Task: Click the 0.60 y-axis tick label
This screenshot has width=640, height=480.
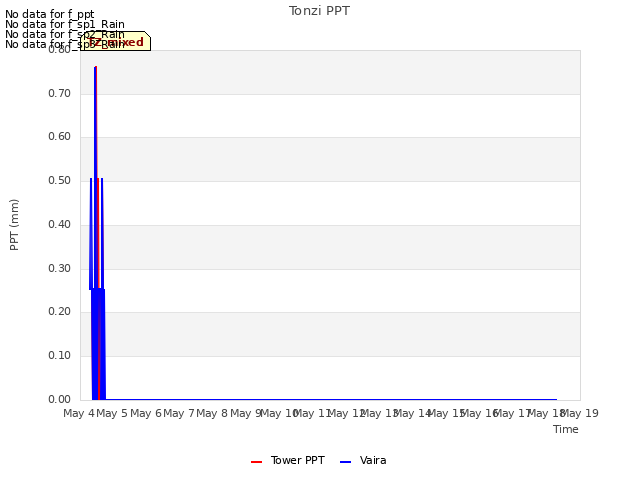Action: (x=59, y=136)
